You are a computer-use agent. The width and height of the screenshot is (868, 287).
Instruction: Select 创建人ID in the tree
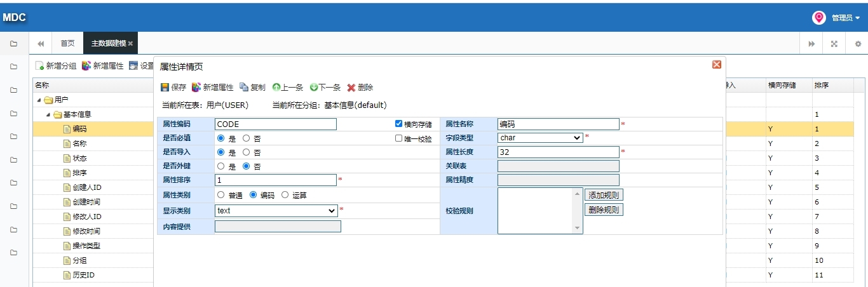point(87,187)
